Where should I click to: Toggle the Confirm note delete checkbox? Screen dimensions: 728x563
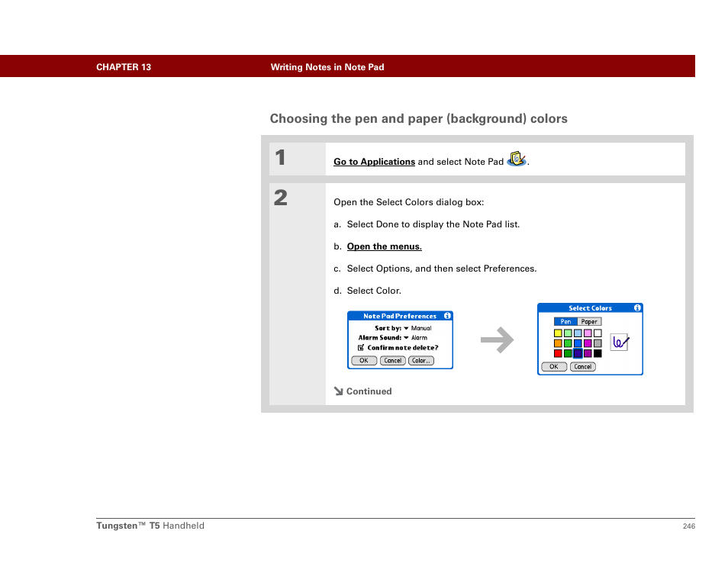361,348
